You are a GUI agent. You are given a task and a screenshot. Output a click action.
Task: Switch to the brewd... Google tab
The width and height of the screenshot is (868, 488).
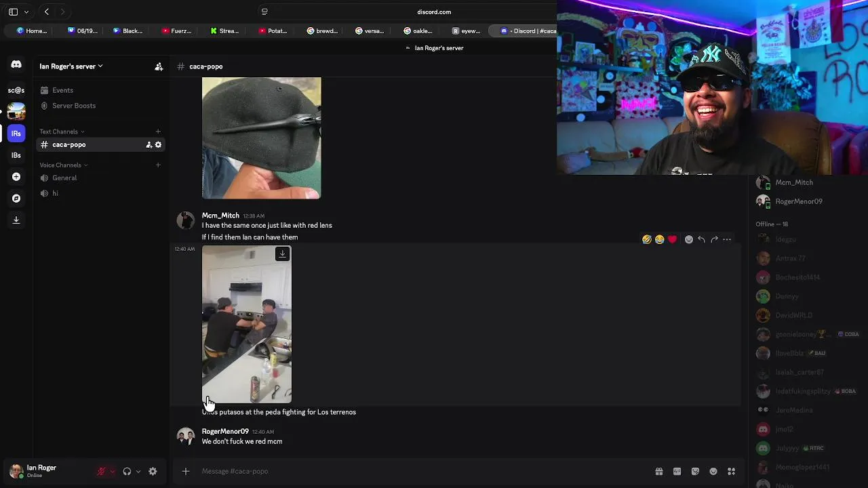pyautogui.click(x=322, y=30)
